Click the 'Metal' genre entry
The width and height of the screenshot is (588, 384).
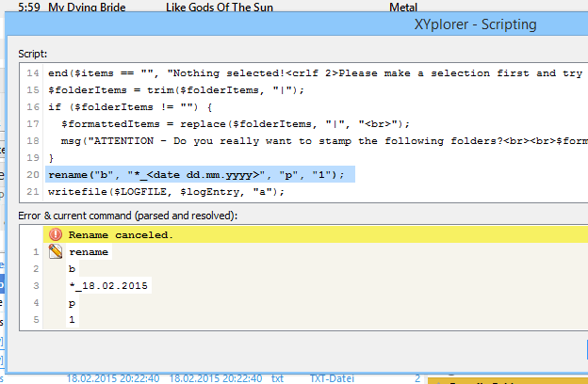point(403,6)
